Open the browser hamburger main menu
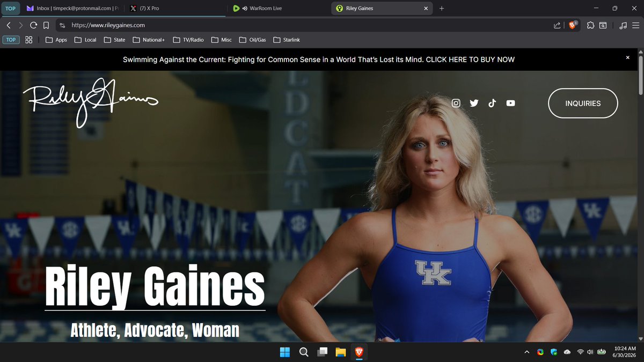 pos(635,25)
